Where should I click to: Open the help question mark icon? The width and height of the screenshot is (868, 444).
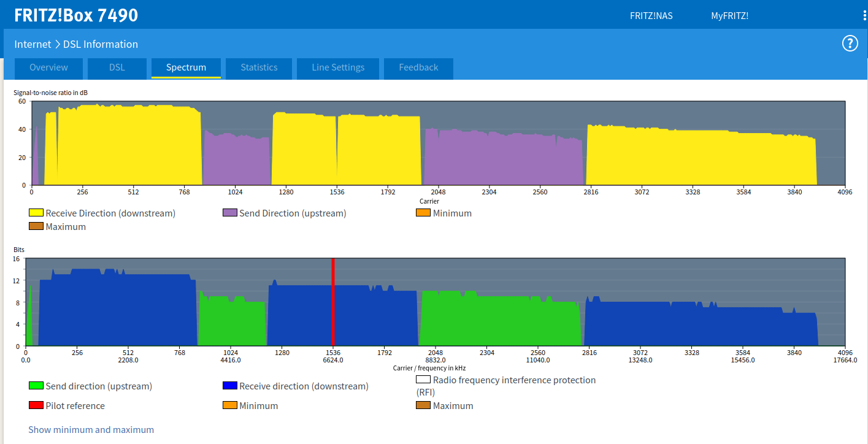tap(850, 44)
